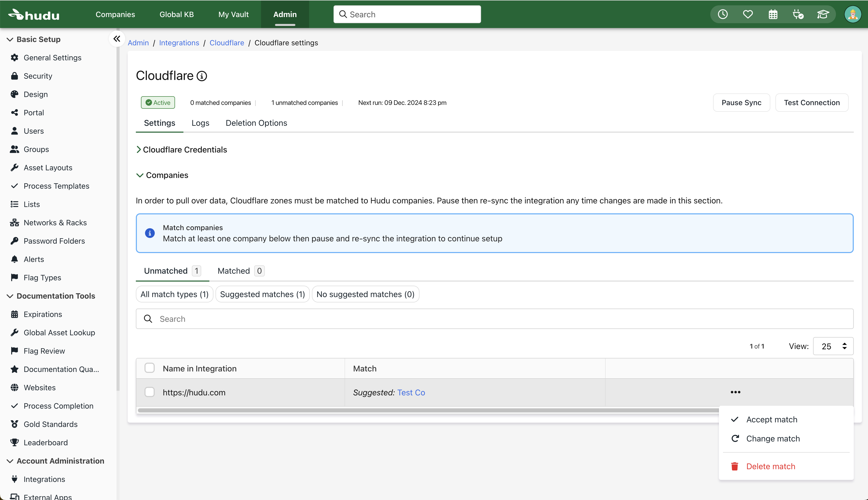Open the View 25 per-page dropdown

coord(833,346)
